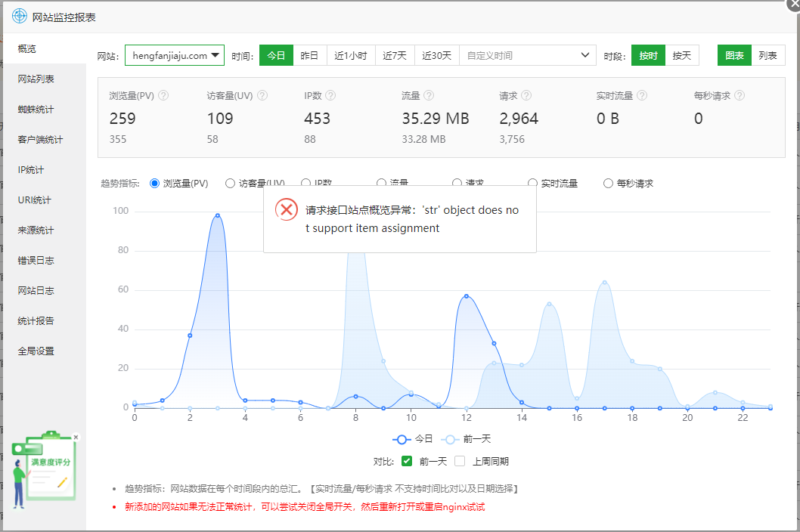Close the 满意度评分 widget
The width and height of the screenshot is (800, 532).
tap(76, 437)
